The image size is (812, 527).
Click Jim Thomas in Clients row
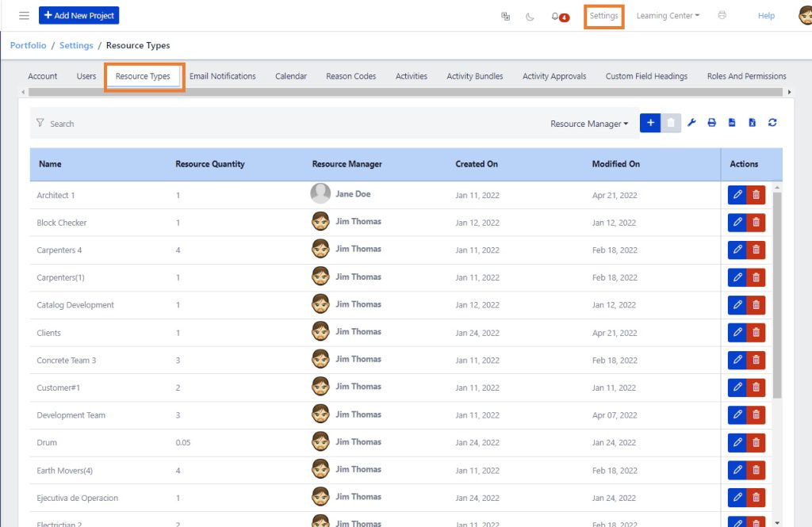[358, 332]
